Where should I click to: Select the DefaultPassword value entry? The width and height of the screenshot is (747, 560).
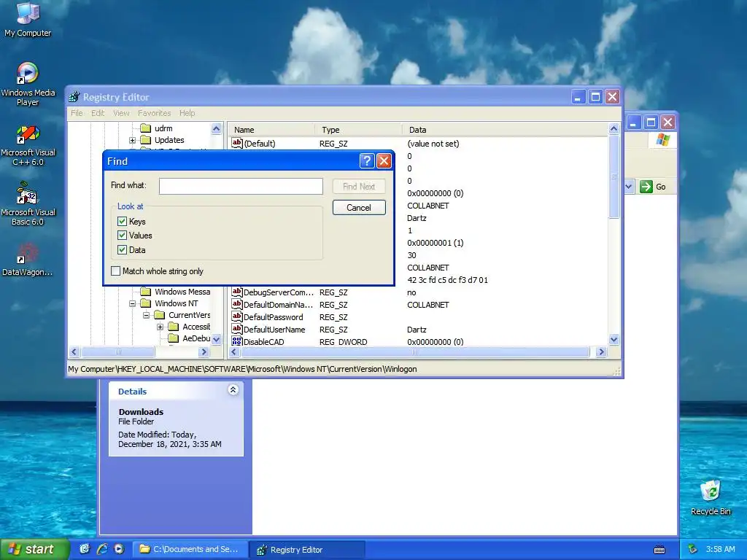(267, 317)
